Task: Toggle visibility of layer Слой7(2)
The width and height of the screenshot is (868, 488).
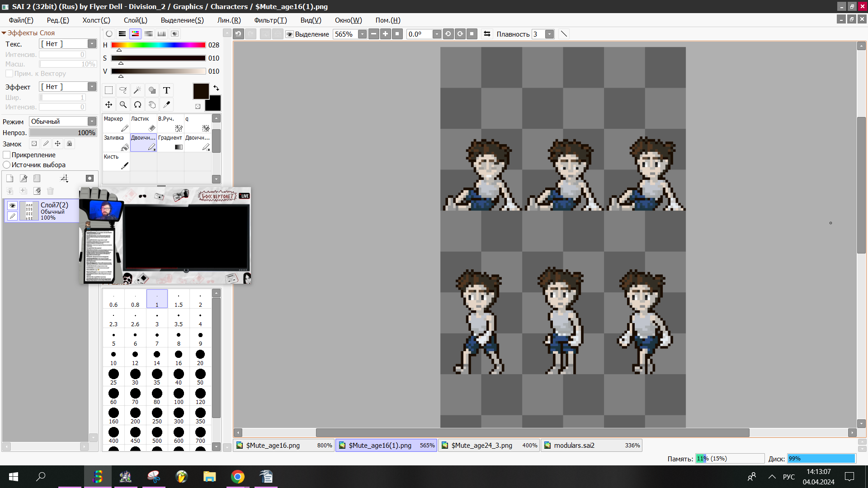Action: tap(12, 206)
